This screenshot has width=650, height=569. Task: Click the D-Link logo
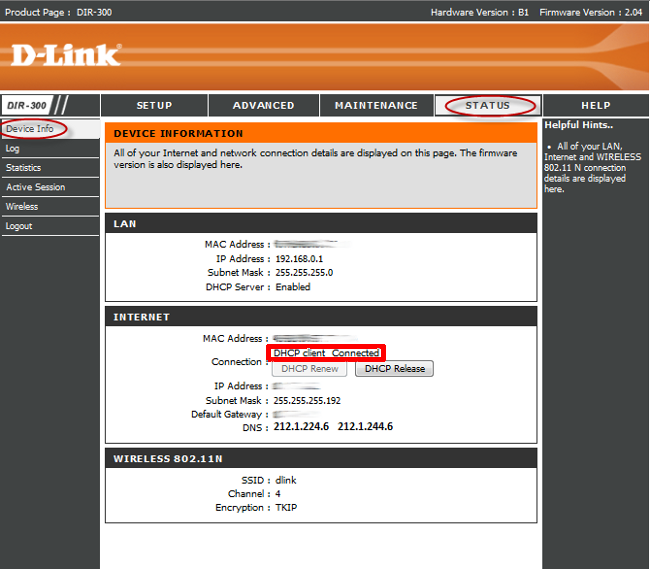click(66, 55)
